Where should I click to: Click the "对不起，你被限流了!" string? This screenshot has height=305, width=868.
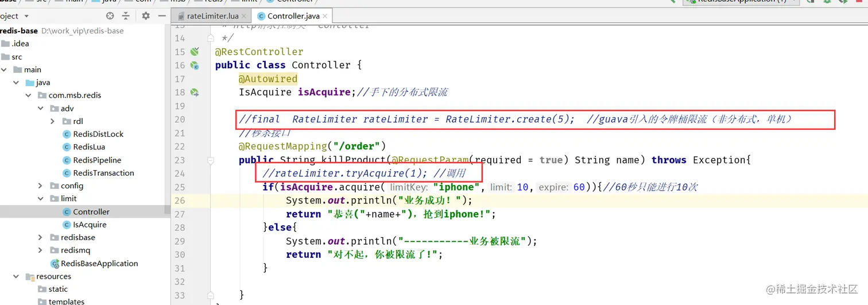click(x=383, y=254)
